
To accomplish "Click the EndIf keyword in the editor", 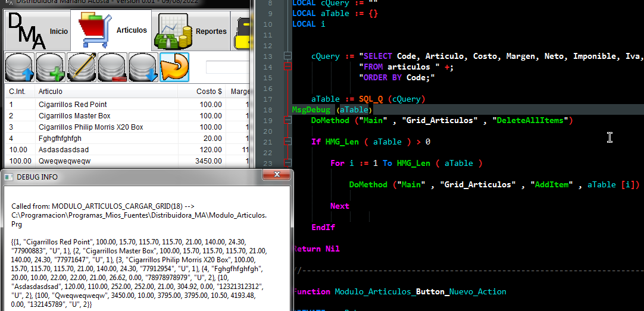I will click(x=323, y=227).
